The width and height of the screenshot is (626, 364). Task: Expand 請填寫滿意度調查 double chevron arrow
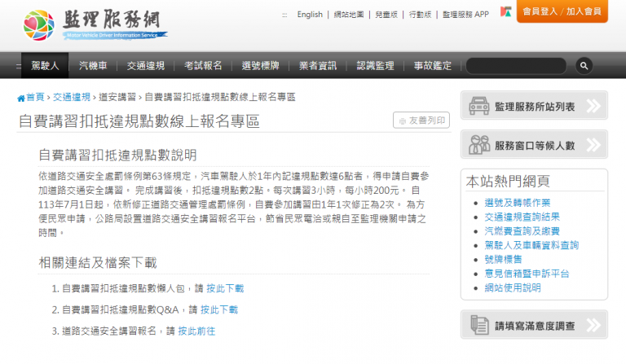(593, 326)
